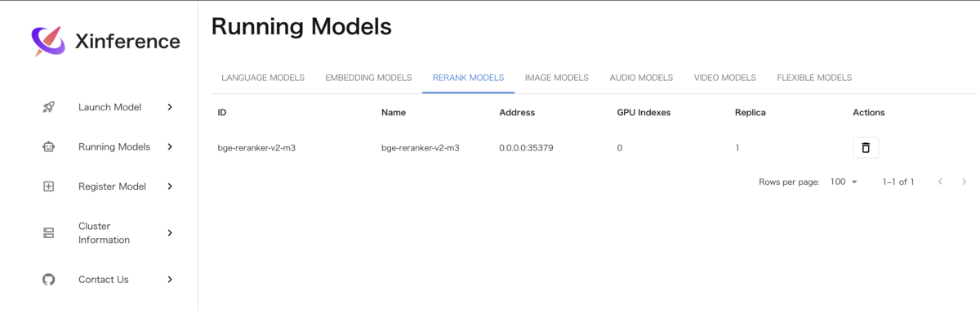The height and width of the screenshot is (310, 980).
Task: Click the Replica value 1
Action: tap(737, 148)
